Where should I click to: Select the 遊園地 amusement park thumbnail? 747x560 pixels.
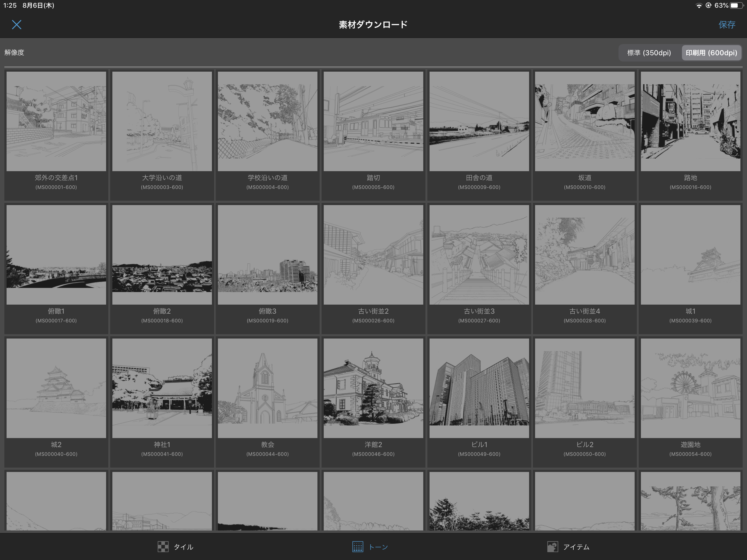(x=690, y=388)
